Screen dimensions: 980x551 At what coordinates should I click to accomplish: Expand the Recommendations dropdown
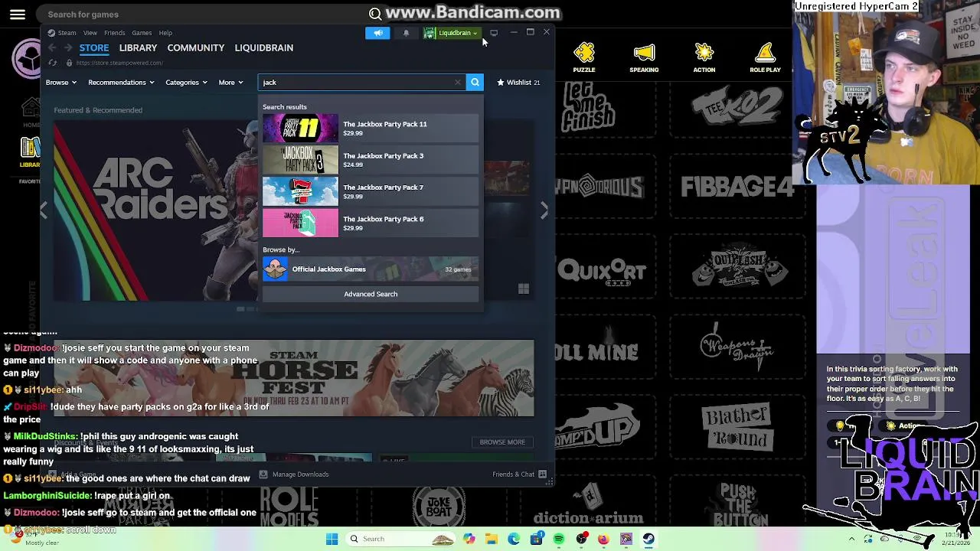(x=121, y=82)
